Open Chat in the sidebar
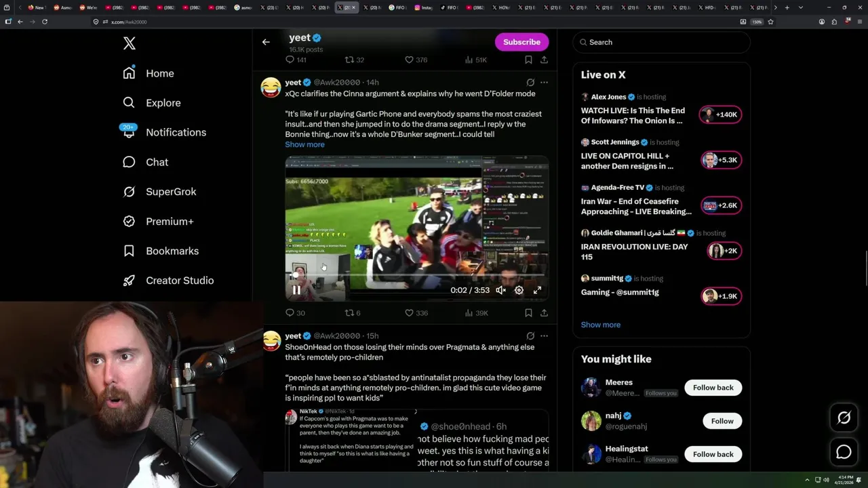This screenshot has width=868, height=488. [x=145, y=162]
